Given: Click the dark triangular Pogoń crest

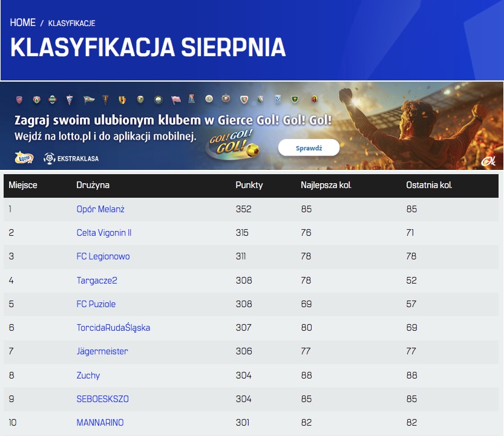Looking at the screenshot, I should pos(105,100).
